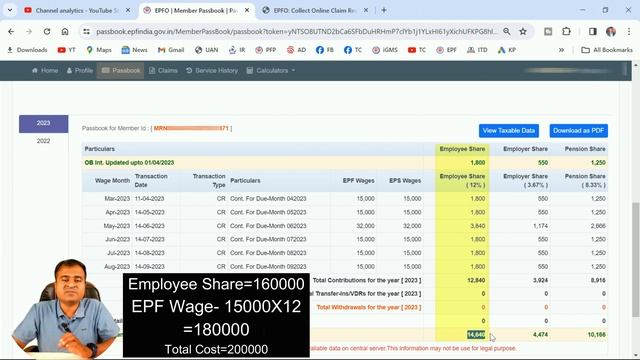Click the Cont. For Due-Month 062023 entry
The image size is (640, 360).
(268, 226)
